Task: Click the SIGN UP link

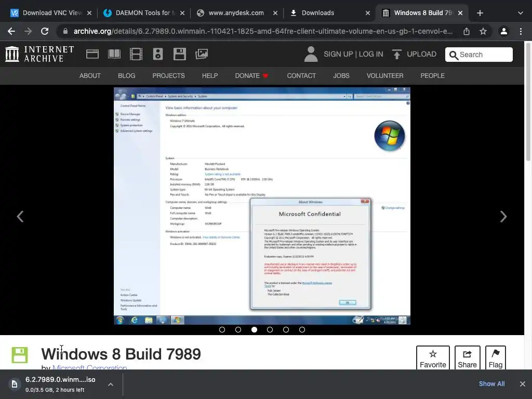Action: point(338,54)
